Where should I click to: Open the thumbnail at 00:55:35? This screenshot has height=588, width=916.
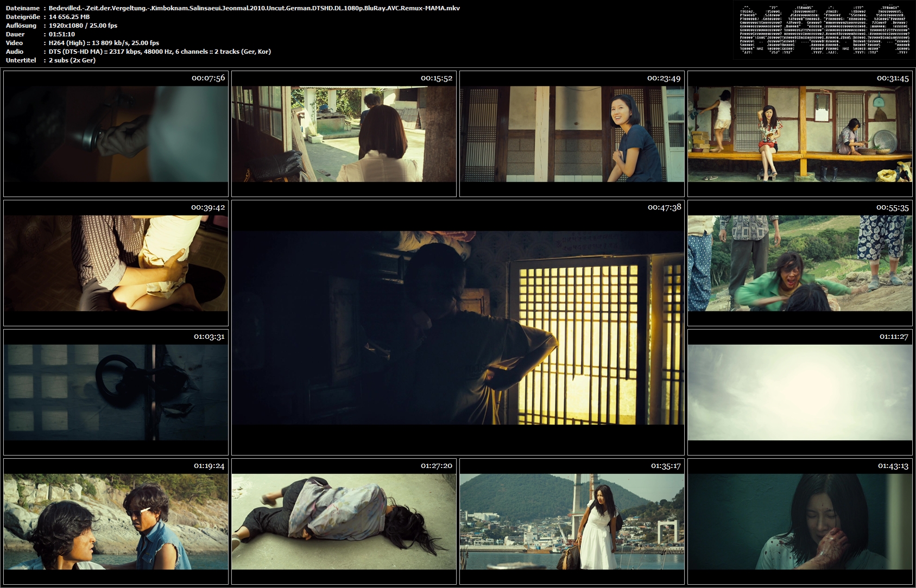(800, 263)
